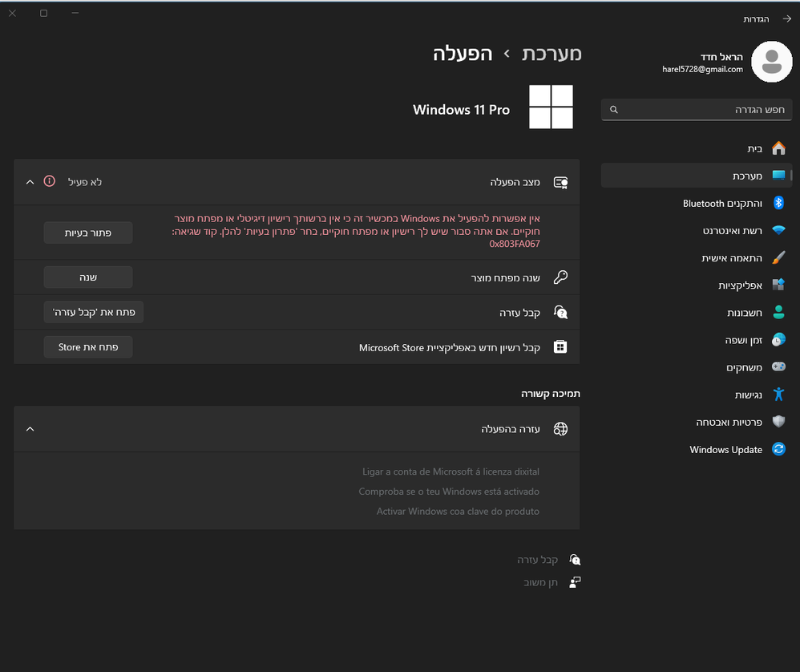
Task: Open the Bluetooth icon in sidebar
Action: pyautogui.click(x=778, y=203)
